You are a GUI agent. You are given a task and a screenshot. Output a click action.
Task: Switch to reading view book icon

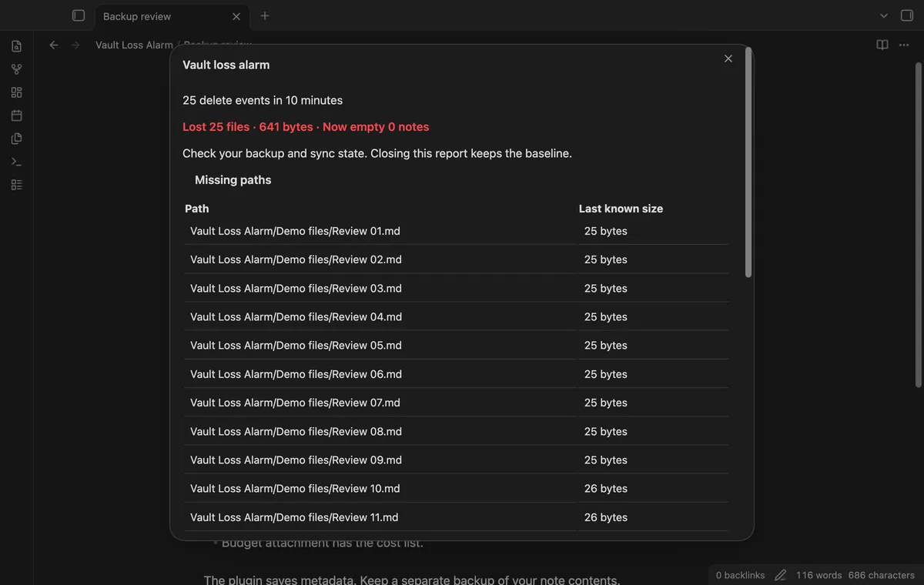882,45
